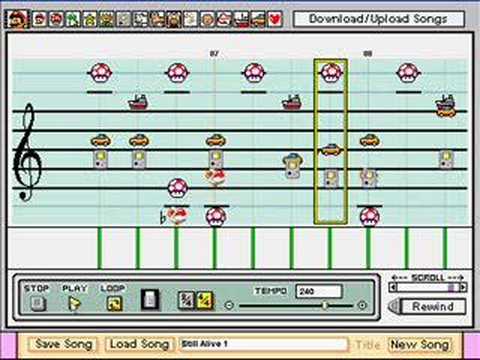Viewport: 480px width, 360px height.
Task: Click the tempo decrease icon
Action: 229,305
